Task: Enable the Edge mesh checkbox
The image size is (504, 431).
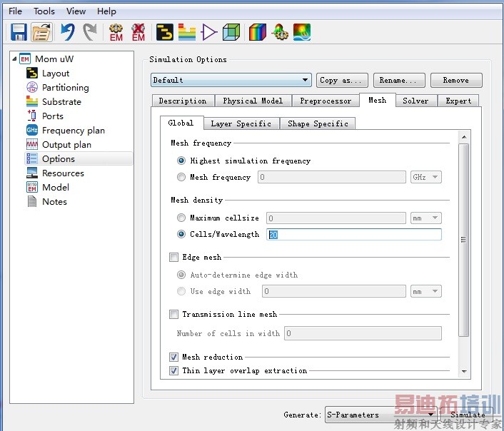Action: click(x=174, y=257)
